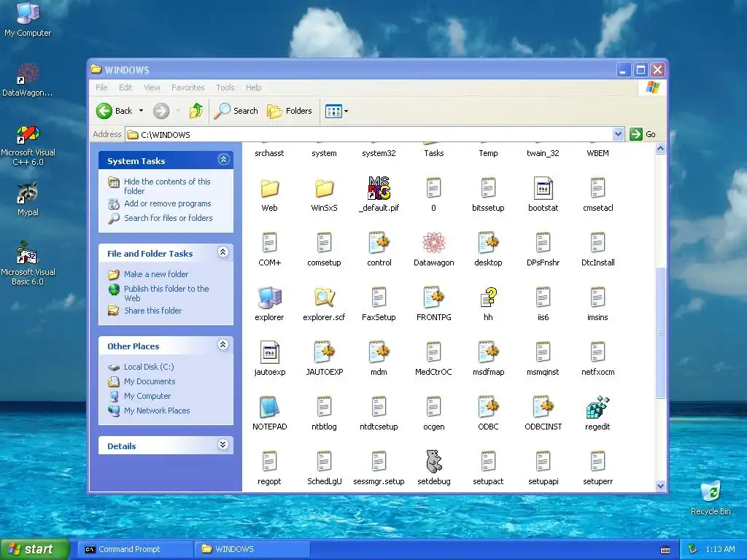
Task: Click the system tray clock
Action: 720,549
